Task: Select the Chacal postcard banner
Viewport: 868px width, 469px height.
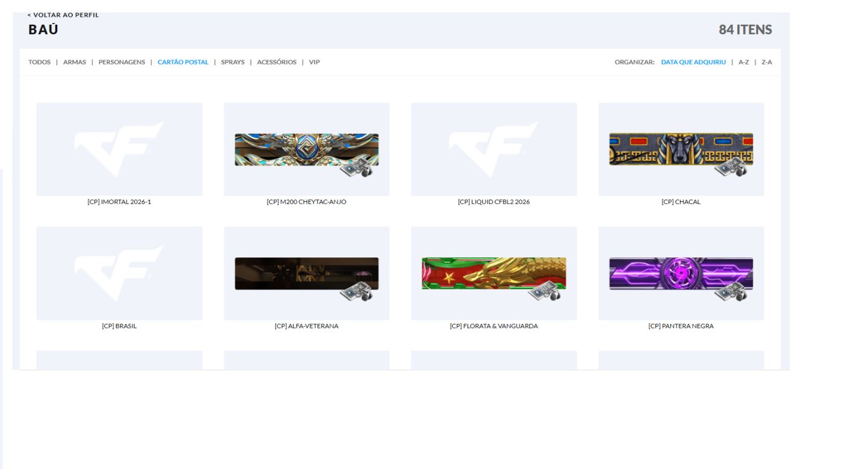Action: pos(681,150)
